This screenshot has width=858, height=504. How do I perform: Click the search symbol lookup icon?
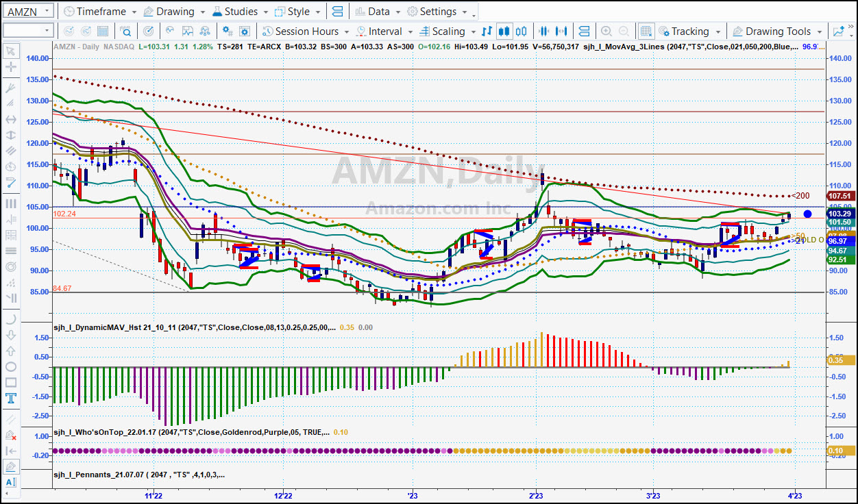click(125, 31)
